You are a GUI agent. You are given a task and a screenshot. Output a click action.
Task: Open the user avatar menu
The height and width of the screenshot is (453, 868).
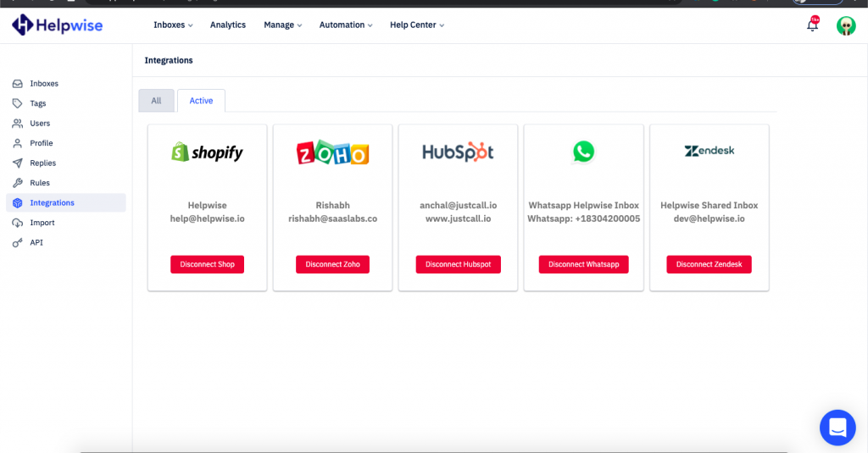846,25
